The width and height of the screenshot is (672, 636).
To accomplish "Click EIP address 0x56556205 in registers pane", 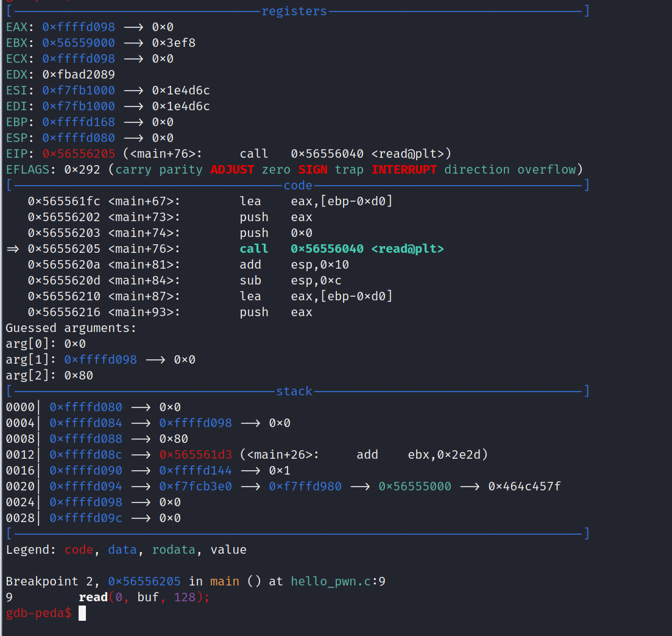I will click(78, 154).
